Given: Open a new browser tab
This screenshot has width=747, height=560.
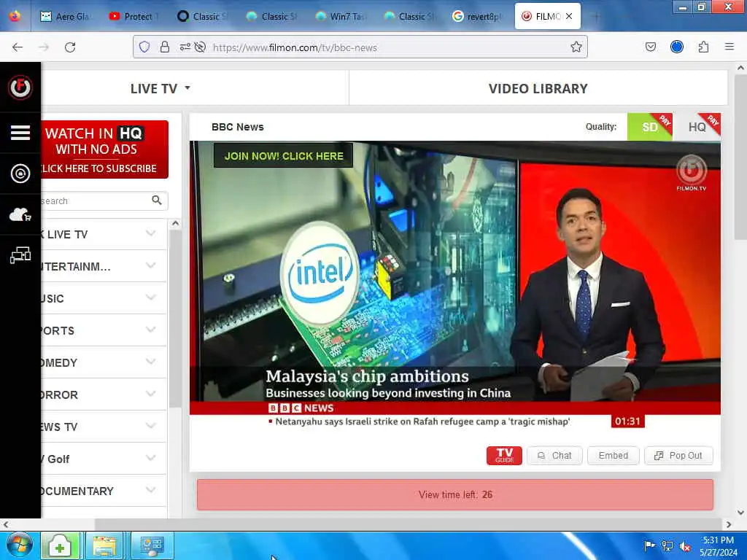Looking at the screenshot, I should pyautogui.click(x=595, y=16).
